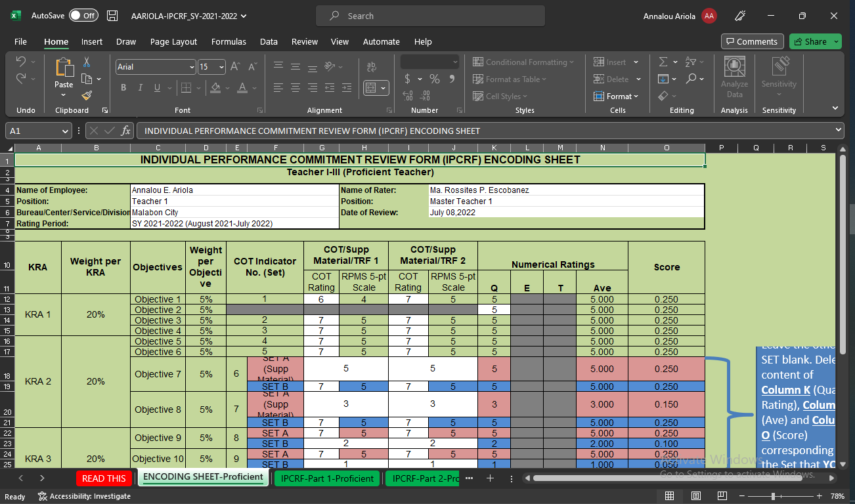
Task: Apply the Font Color A button
Action: [242, 87]
